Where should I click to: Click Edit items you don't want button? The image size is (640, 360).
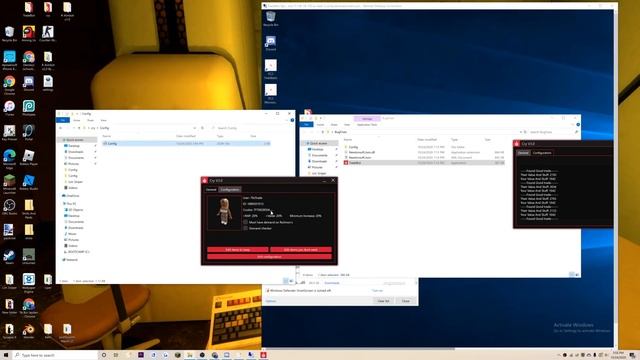point(301,249)
